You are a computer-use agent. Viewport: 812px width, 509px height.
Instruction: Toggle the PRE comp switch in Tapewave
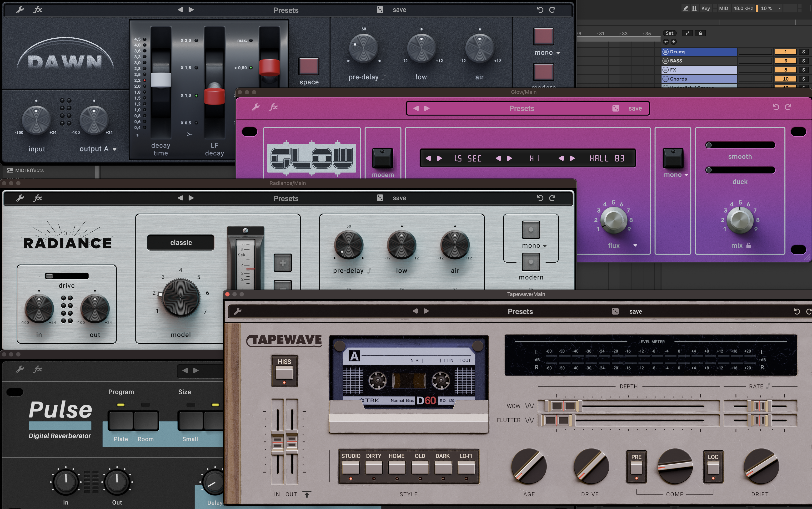point(636,468)
